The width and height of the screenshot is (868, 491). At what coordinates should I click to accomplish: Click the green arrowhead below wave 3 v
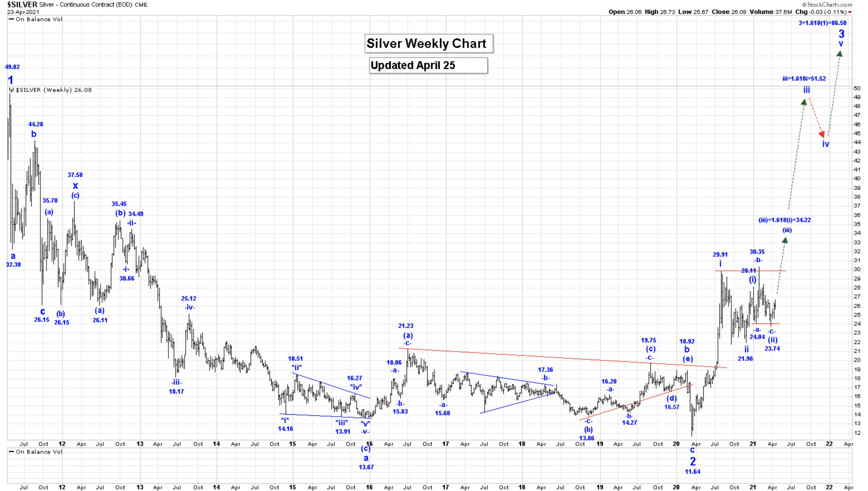(x=840, y=54)
